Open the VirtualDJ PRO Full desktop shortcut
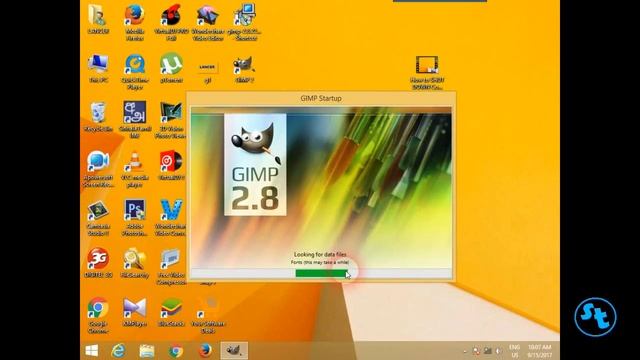 (171, 23)
